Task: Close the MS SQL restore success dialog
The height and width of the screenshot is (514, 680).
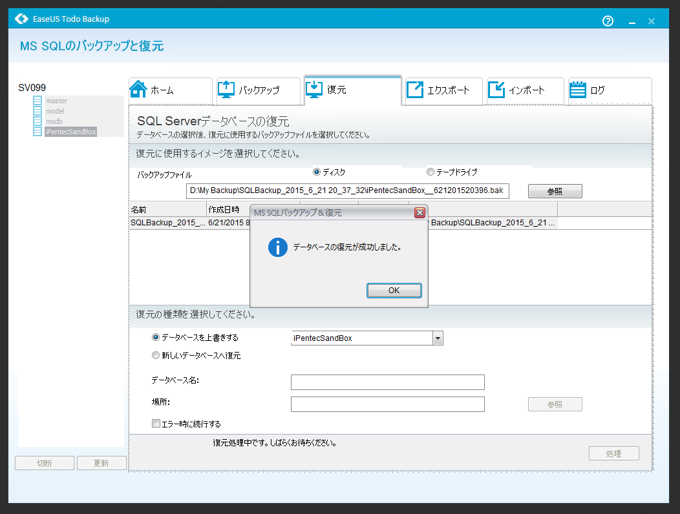Action: coord(419,213)
